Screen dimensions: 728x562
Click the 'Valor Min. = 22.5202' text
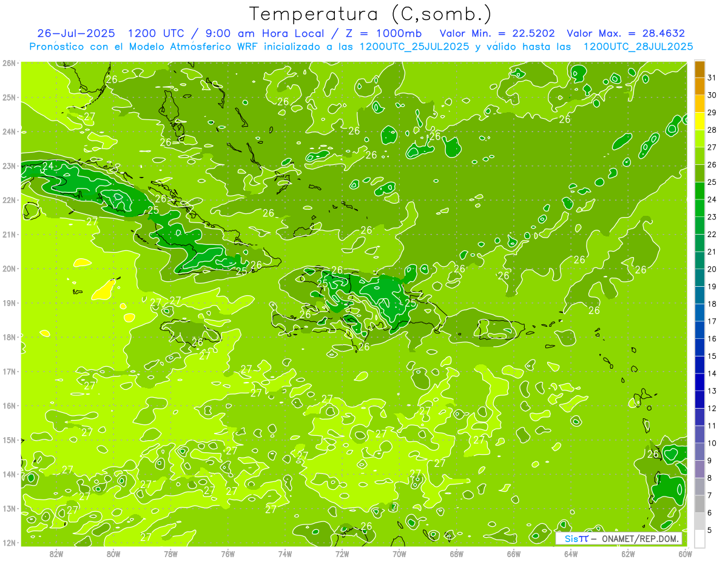tap(497, 33)
